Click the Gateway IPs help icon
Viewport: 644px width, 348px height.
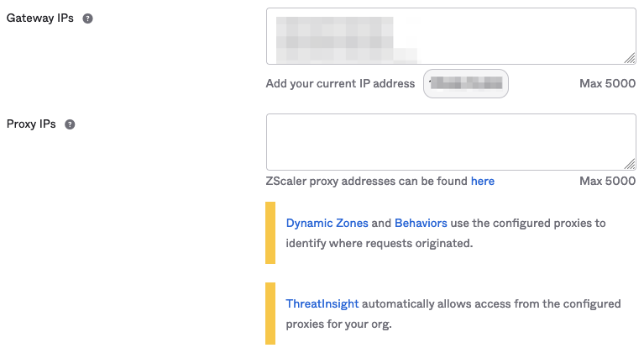pos(87,18)
